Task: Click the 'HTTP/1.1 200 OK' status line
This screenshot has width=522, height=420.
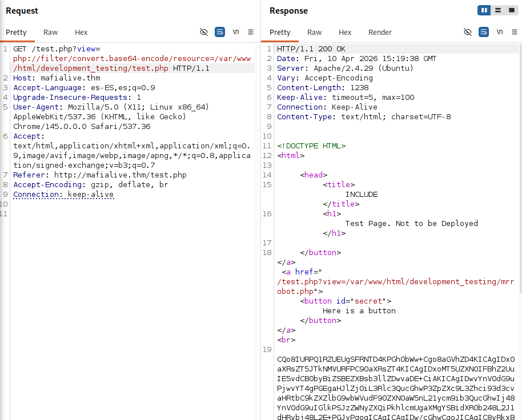Action: [x=311, y=49]
